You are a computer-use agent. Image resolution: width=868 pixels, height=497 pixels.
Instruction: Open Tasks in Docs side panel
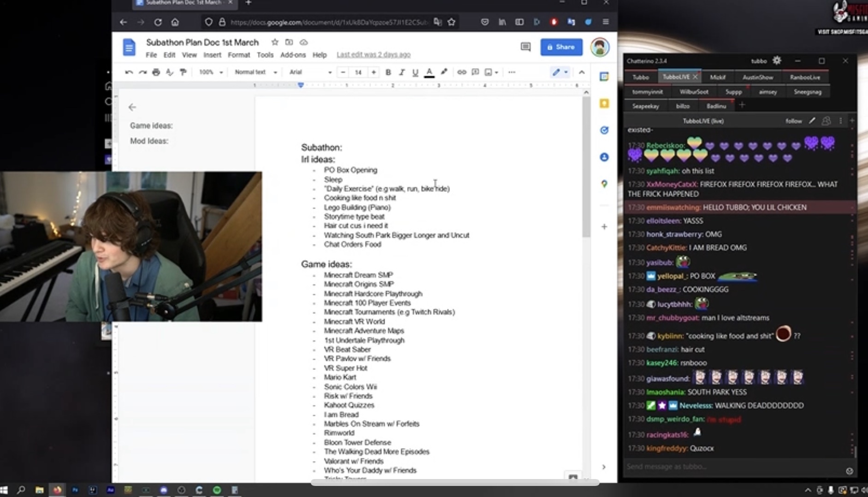(x=604, y=130)
